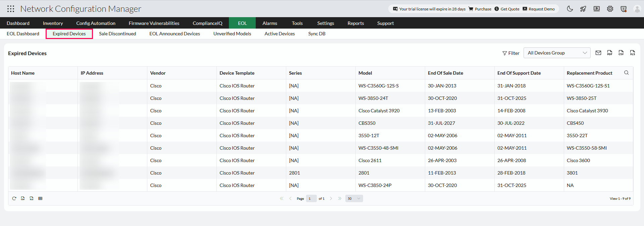Switch to the Unverified Models tab
The height and width of the screenshot is (226, 644).
[232, 34]
